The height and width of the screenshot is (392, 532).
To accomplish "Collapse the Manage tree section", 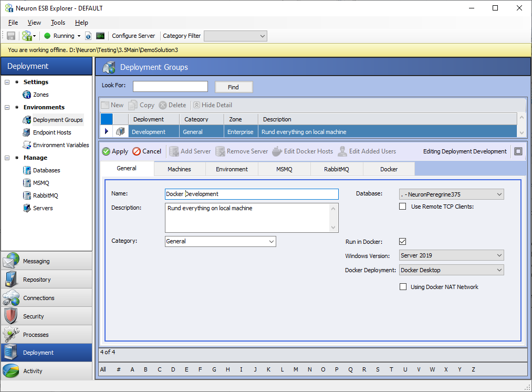I will click(x=7, y=158).
